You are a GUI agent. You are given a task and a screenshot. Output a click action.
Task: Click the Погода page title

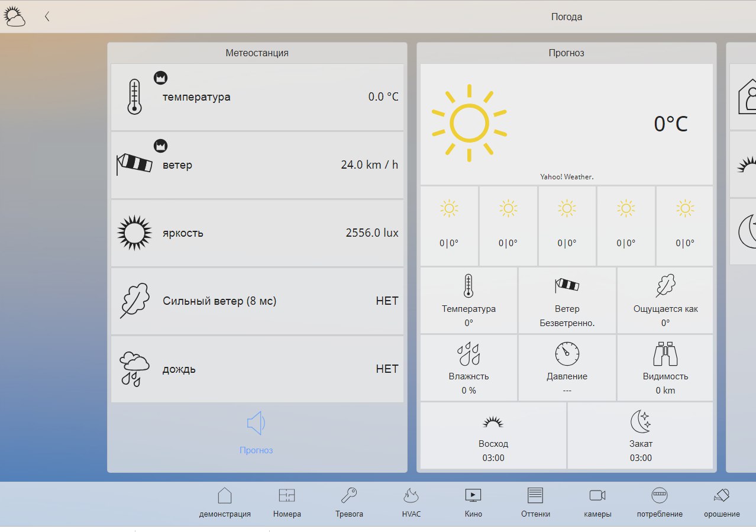[x=567, y=17]
